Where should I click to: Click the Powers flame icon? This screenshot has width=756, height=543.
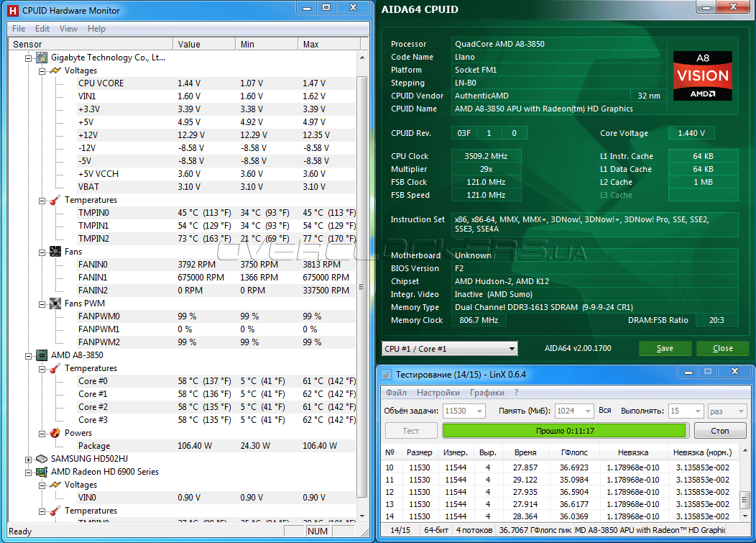(x=55, y=433)
